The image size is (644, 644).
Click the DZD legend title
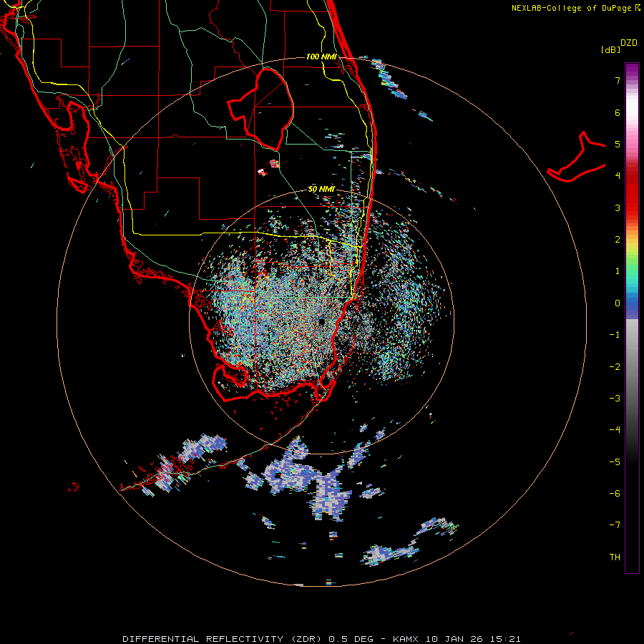point(629,43)
